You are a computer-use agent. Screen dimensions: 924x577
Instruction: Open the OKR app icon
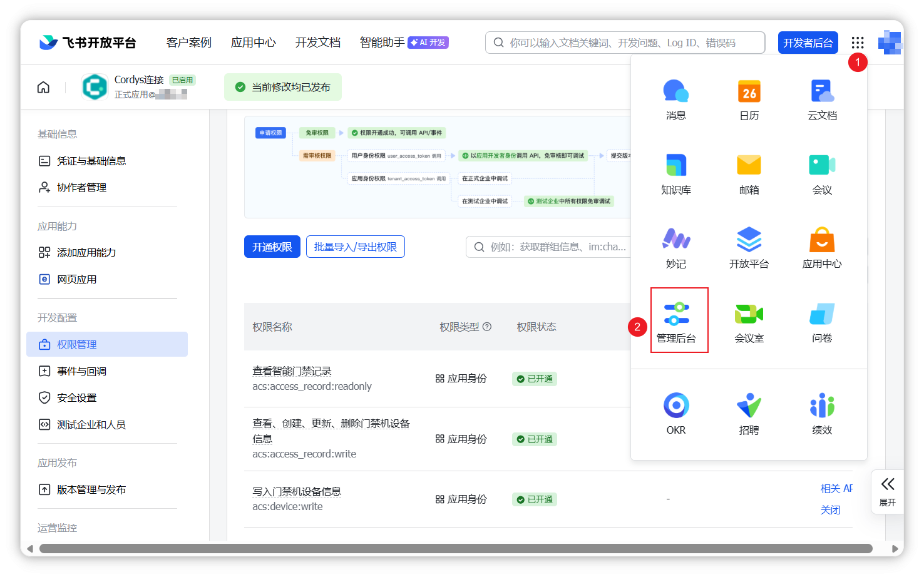tap(676, 414)
